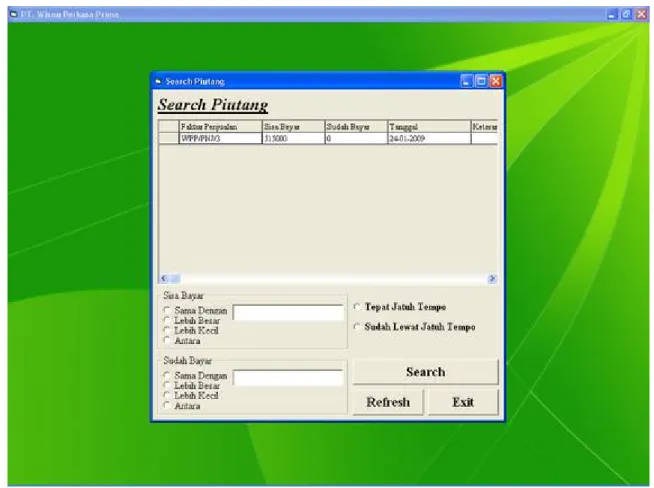Click the Refresh button
This screenshot has height=488, width=654.
388,402
